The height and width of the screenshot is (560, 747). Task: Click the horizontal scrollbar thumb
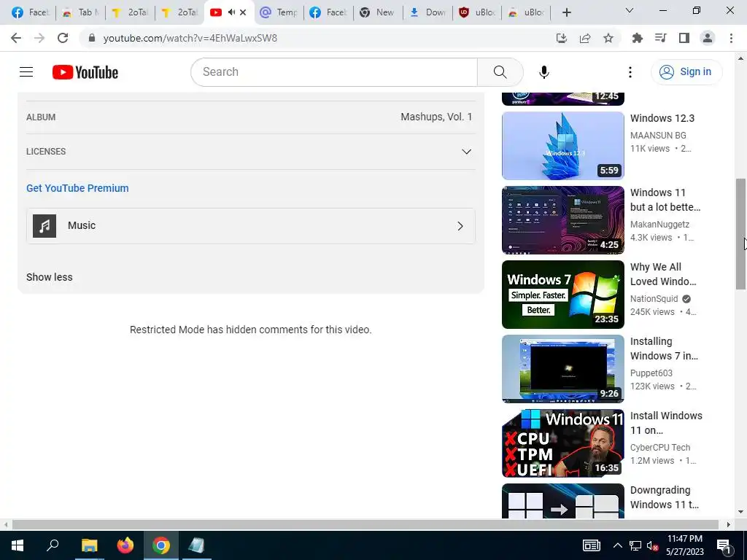(x=365, y=524)
